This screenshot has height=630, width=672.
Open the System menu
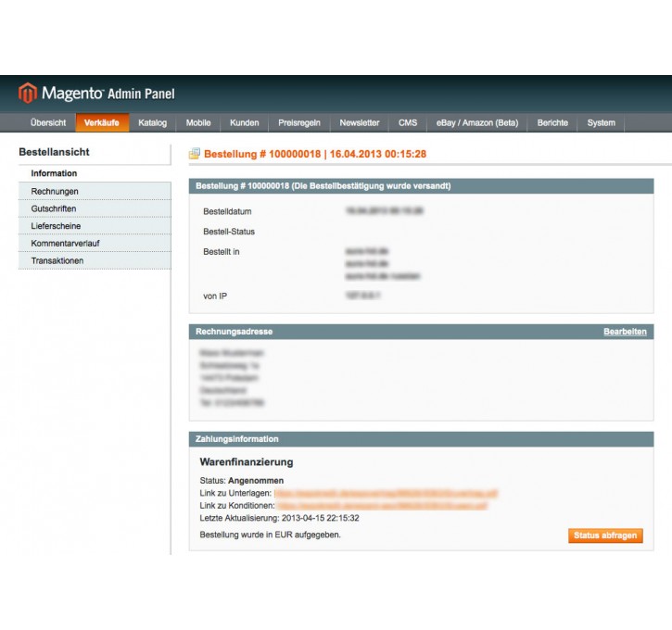coord(601,123)
